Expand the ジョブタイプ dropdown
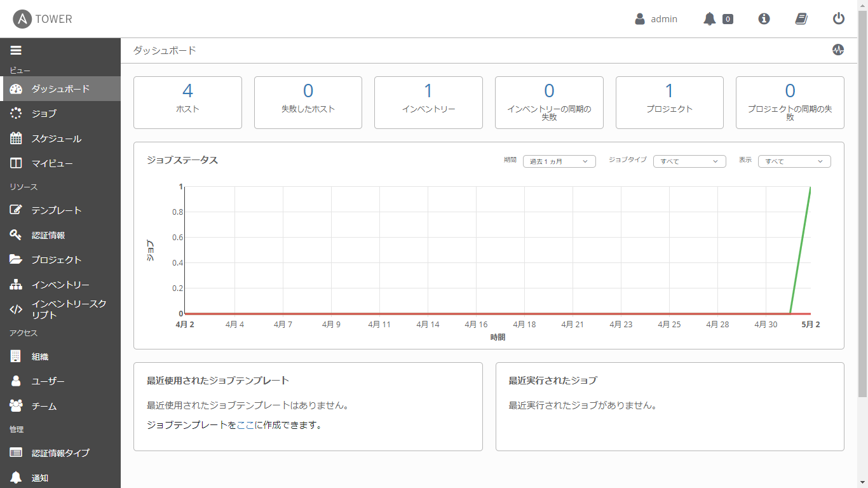The height and width of the screenshot is (488, 868). (x=689, y=161)
